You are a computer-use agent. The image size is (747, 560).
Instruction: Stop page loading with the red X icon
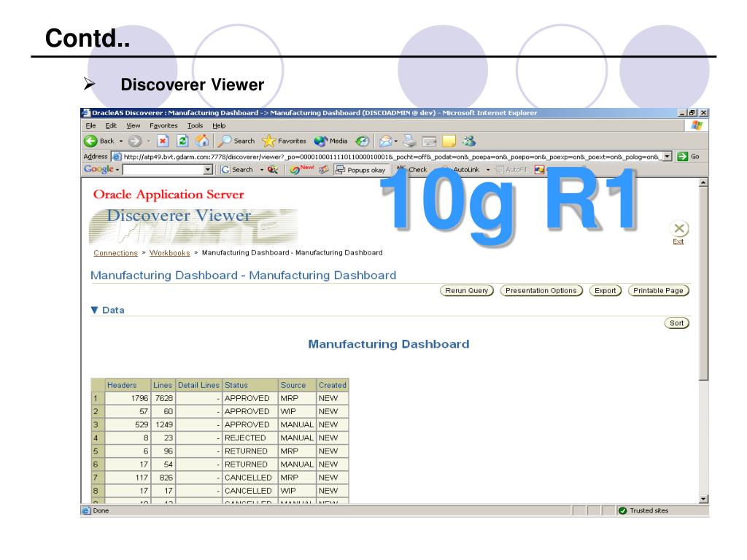pos(163,141)
